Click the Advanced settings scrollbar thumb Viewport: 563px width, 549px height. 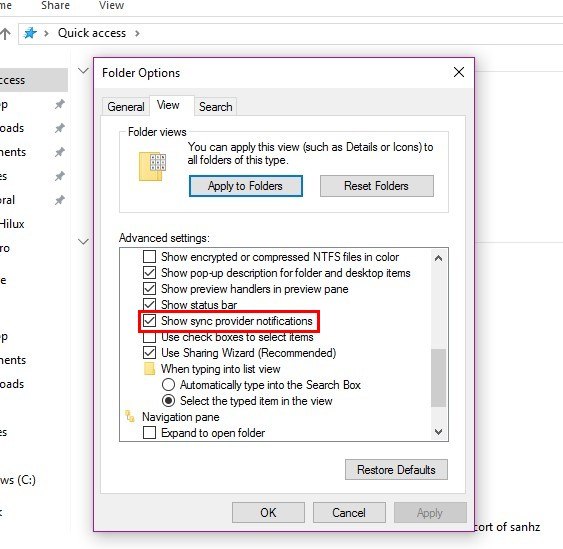pyautogui.click(x=438, y=378)
